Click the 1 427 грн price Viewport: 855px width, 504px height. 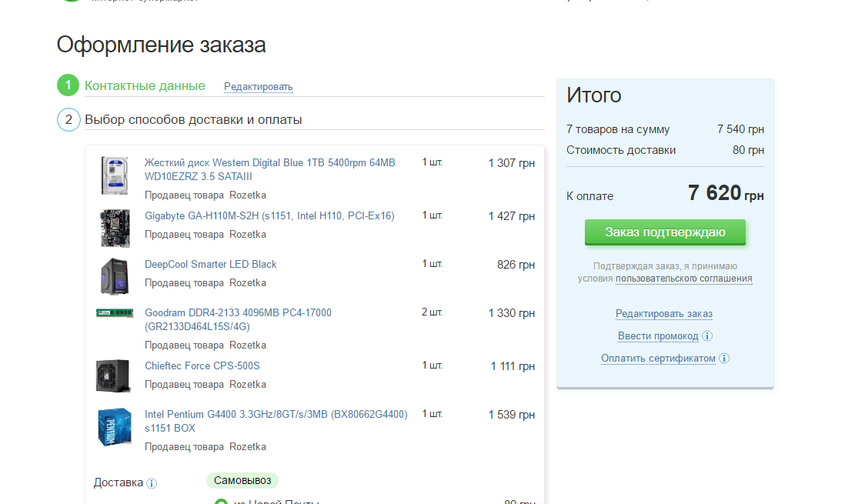(512, 216)
